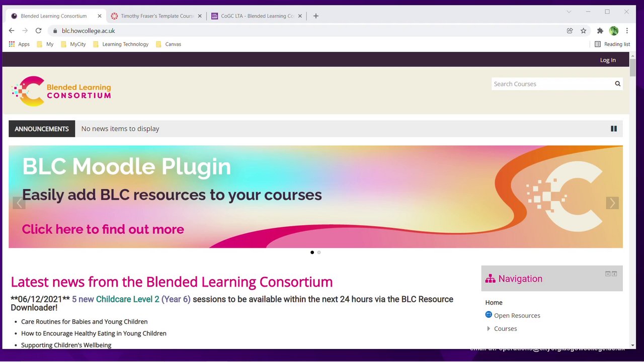Click the BLC Moodle Plugin banner

pyautogui.click(x=315, y=197)
